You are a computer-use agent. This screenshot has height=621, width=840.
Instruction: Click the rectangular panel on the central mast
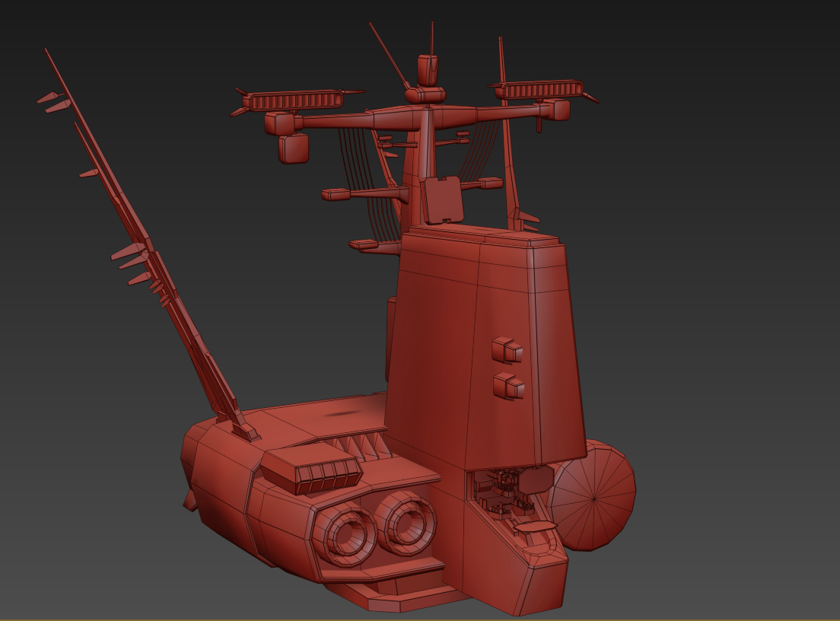443,200
